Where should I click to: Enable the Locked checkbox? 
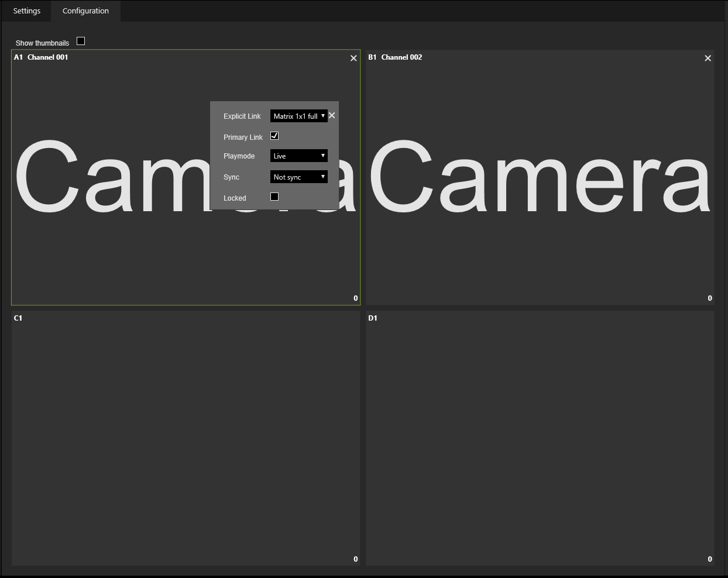pyautogui.click(x=274, y=197)
